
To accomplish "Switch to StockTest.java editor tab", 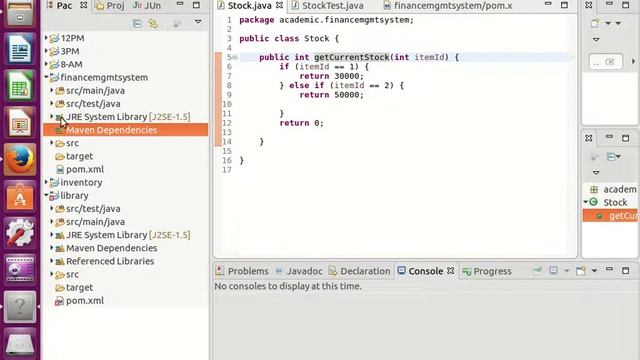I will [333, 6].
